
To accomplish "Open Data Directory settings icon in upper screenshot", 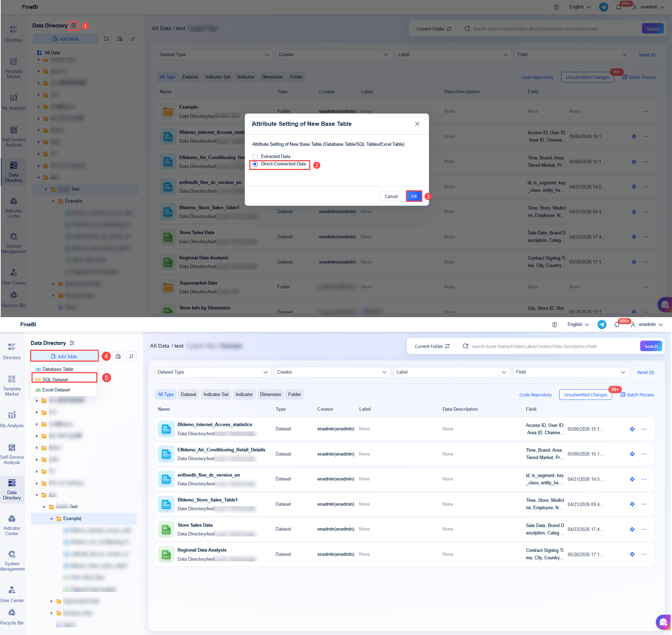I will point(74,26).
